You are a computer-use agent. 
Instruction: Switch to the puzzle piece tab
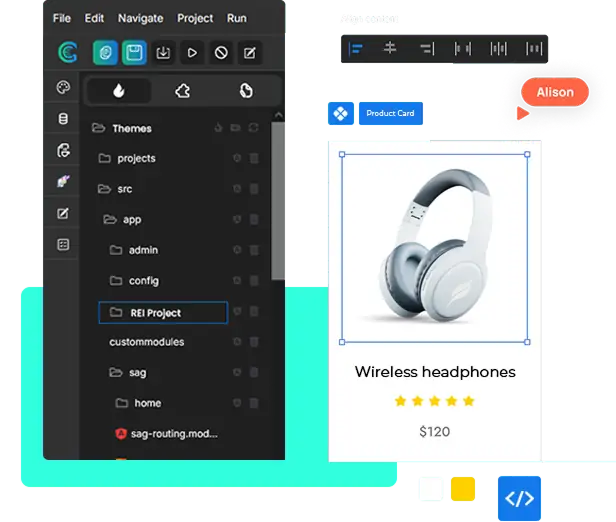pos(182,91)
